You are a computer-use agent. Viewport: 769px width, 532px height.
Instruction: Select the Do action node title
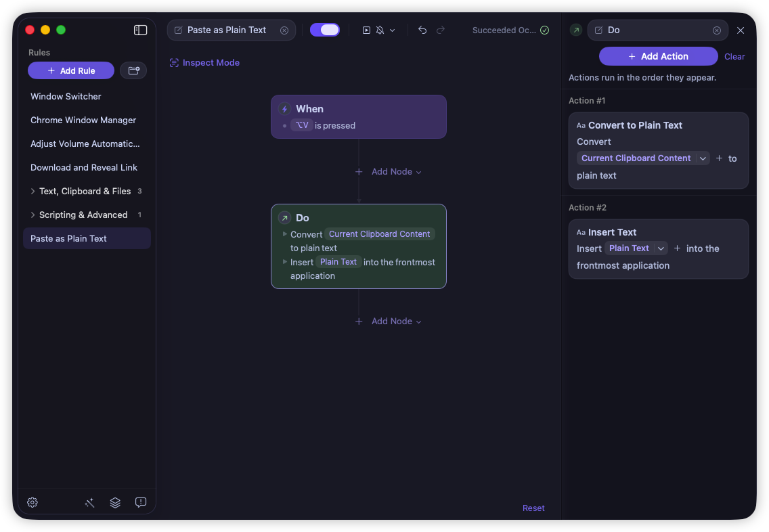pyautogui.click(x=302, y=218)
